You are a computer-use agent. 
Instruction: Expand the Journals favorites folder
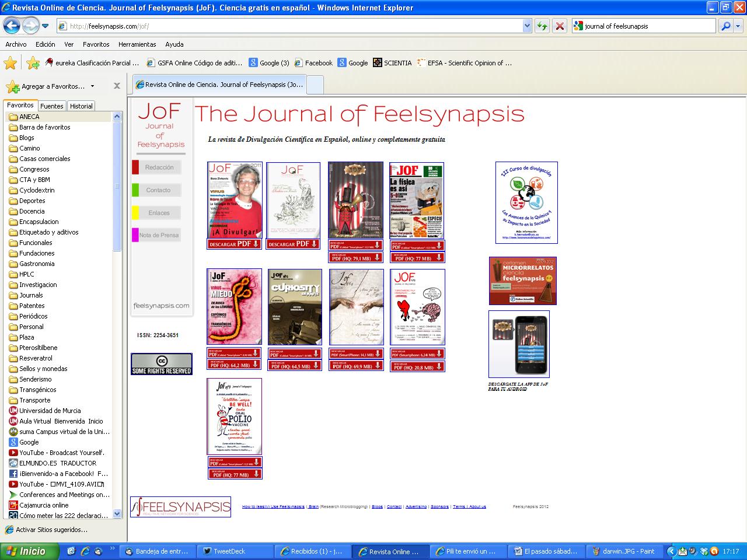click(31, 295)
